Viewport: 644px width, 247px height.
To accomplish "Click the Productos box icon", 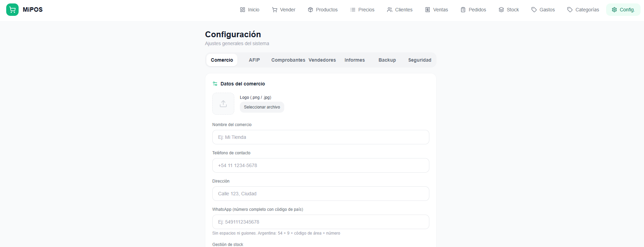I will coord(310,10).
